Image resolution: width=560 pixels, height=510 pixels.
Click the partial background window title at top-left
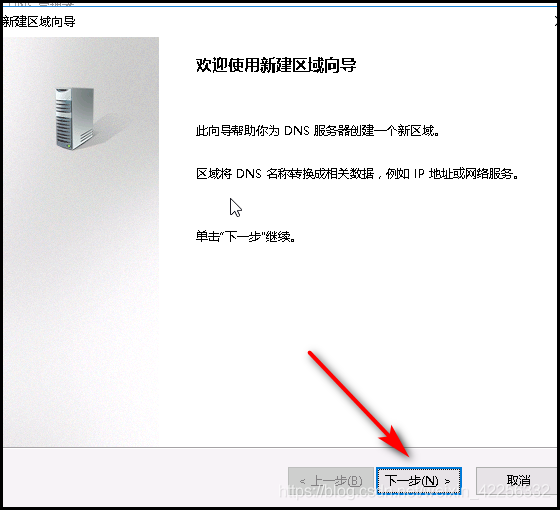coord(39,4)
